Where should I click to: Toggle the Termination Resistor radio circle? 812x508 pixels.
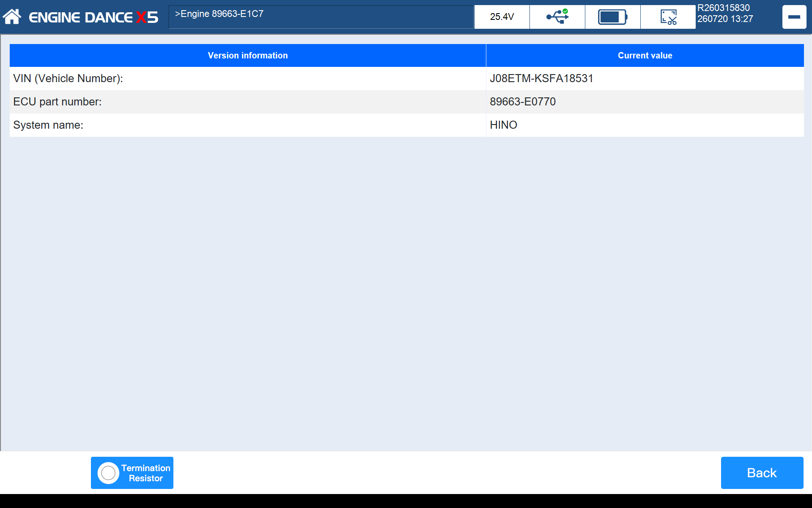click(108, 473)
